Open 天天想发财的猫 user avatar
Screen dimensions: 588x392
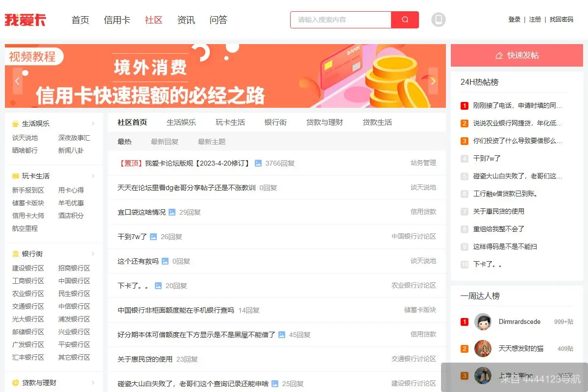pyautogui.click(x=483, y=348)
